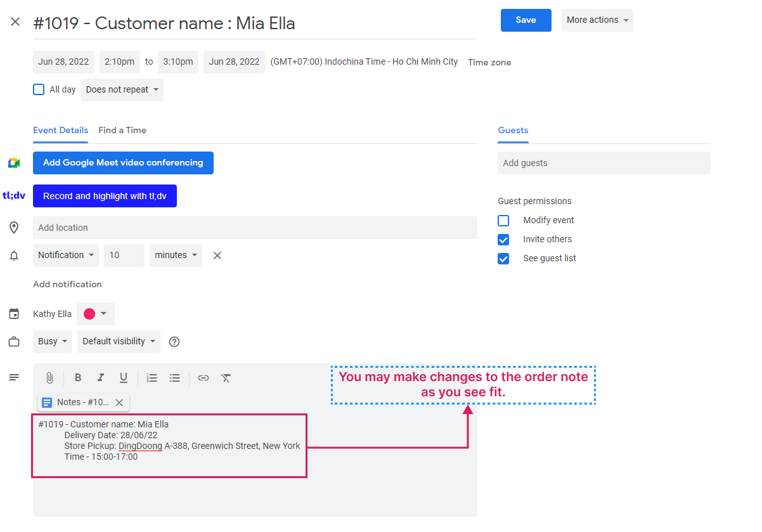762x532 pixels.
Task: Click the remove formatting icon
Action: (x=226, y=378)
